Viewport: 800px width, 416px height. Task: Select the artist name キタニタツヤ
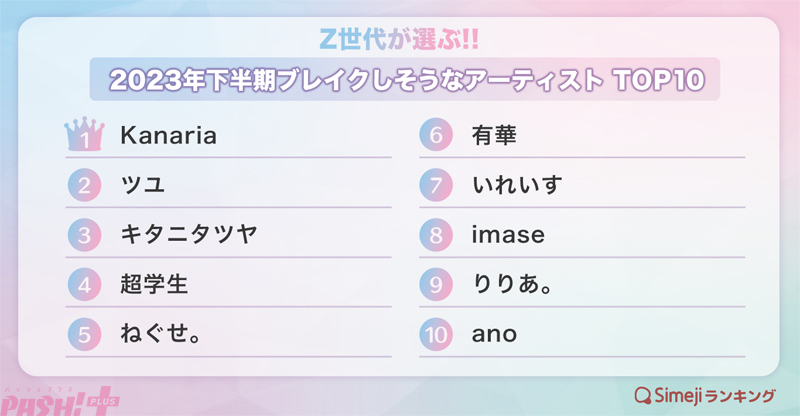188,235
